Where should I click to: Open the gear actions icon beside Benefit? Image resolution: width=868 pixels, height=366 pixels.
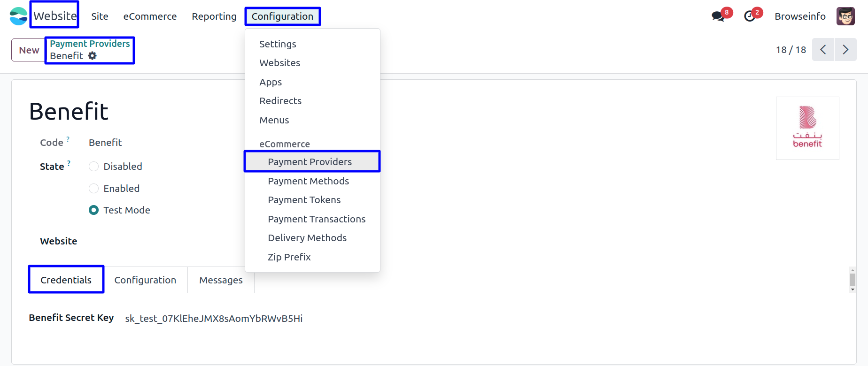[93, 56]
